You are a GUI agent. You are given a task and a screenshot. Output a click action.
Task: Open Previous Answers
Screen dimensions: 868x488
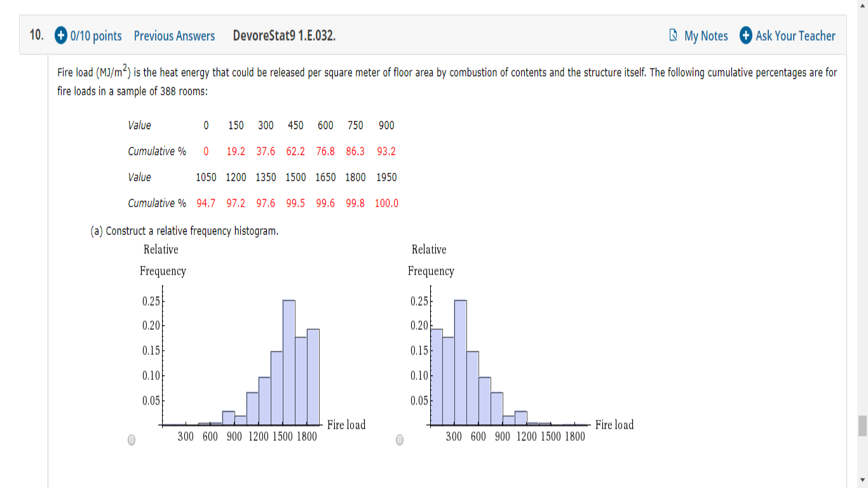coord(174,36)
